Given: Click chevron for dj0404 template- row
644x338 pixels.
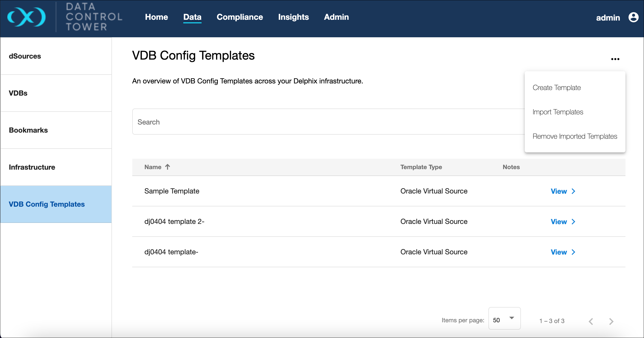Looking at the screenshot, I should 573,252.
